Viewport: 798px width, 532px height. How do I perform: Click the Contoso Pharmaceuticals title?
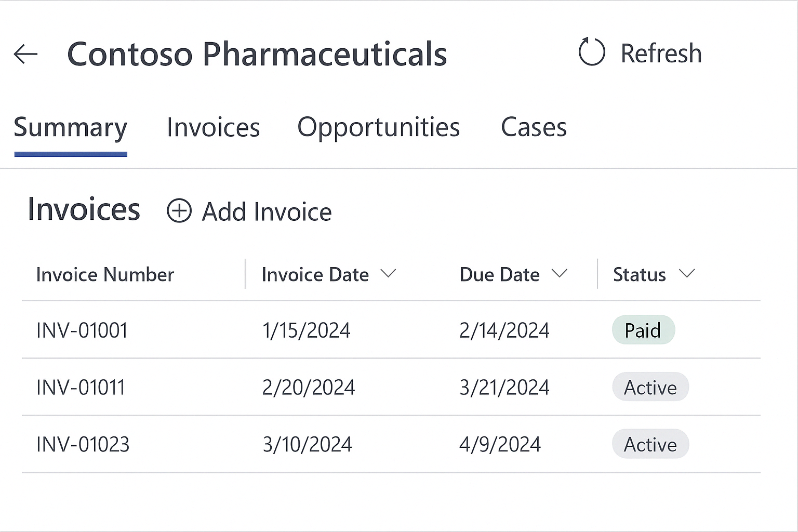[257, 54]
